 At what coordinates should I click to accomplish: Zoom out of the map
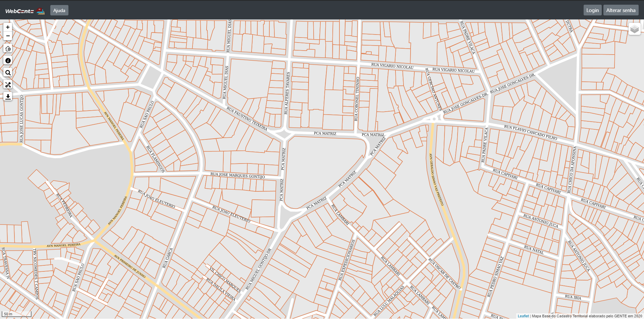(x=8, y=36)
